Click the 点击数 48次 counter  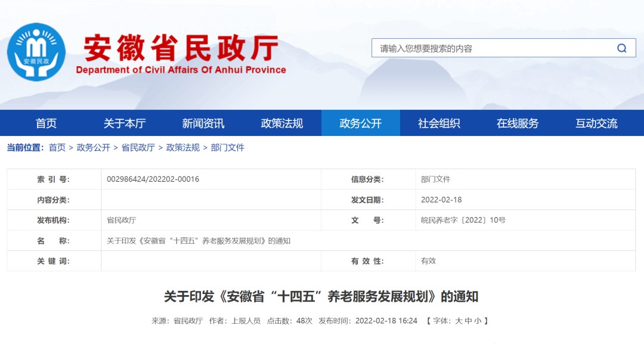click(x=290, y=321)
